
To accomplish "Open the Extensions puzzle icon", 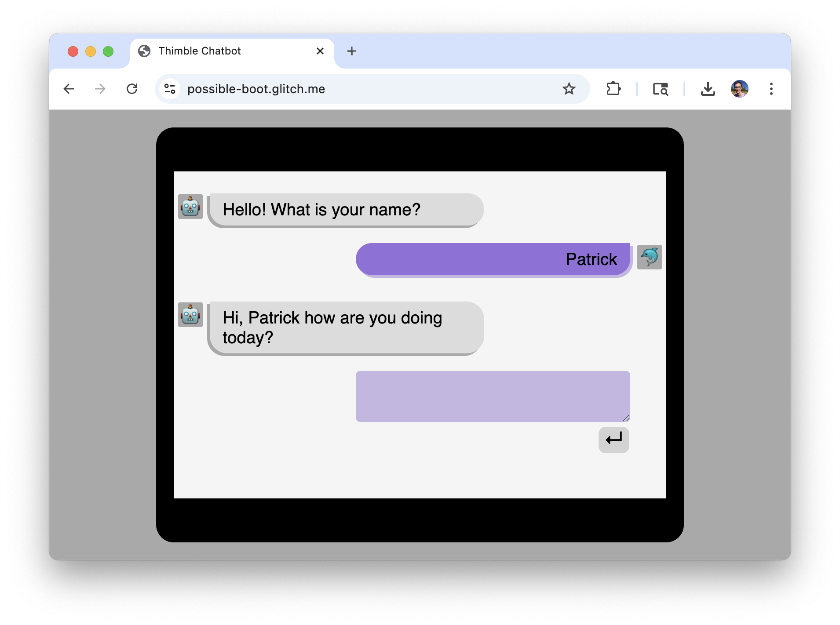I will (x=613, y=89).
